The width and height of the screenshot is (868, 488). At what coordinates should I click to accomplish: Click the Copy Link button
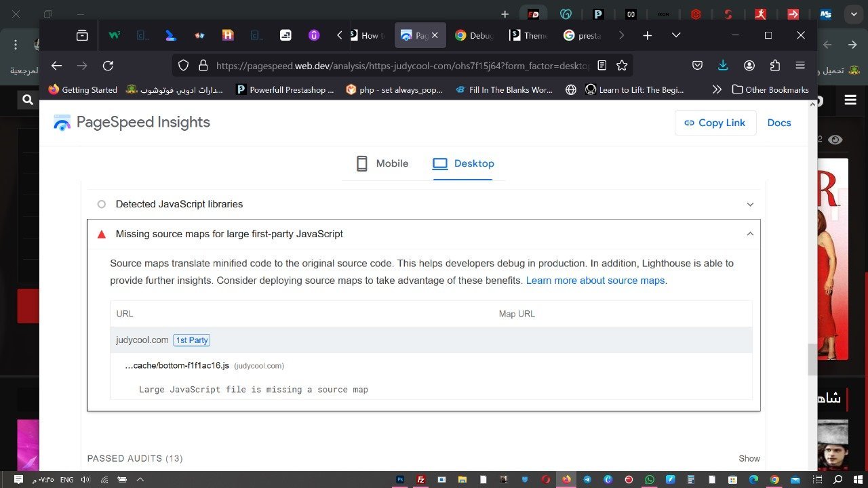(x=715, y=123)
